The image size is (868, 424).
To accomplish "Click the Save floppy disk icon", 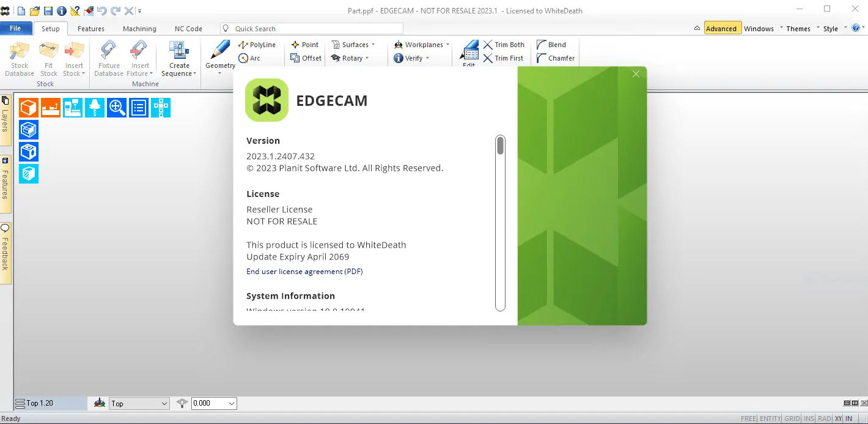I will tap(48, 10).
